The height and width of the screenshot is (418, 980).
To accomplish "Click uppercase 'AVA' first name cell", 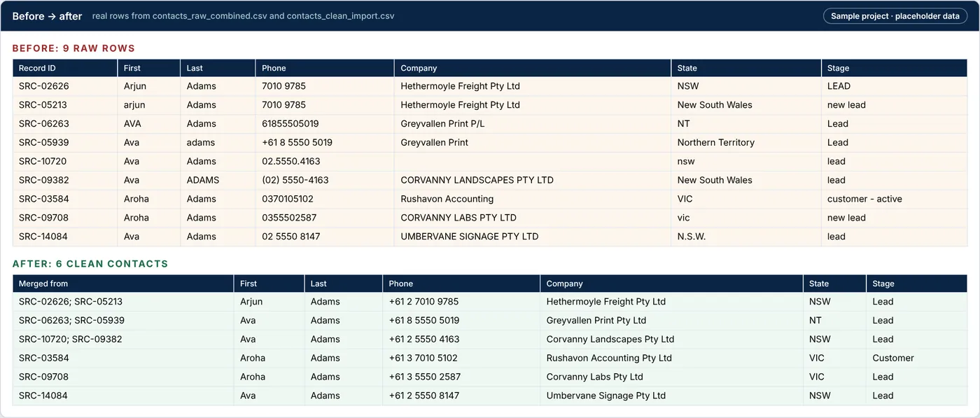I will tap(149, 124).
